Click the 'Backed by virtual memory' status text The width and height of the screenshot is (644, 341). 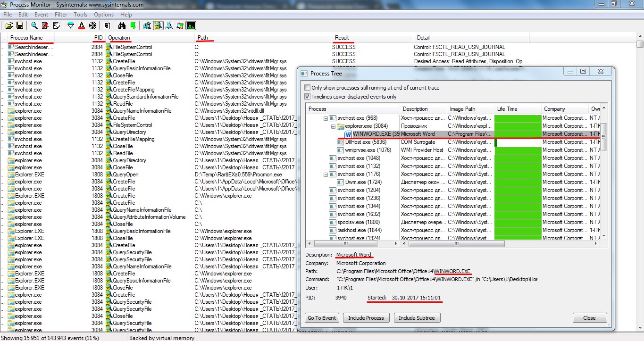(162, 338)
